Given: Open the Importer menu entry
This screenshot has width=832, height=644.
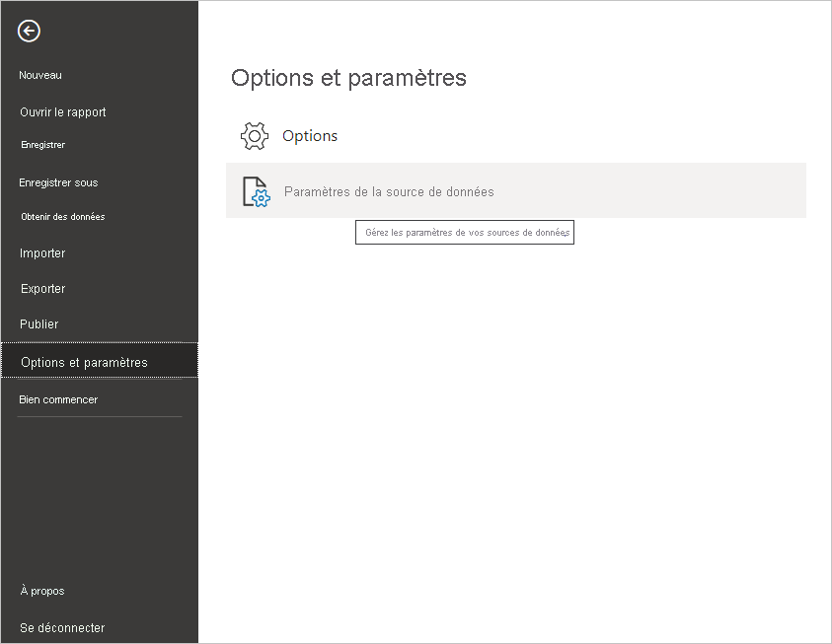Looking at the screenshot, I should coord(42,252).
